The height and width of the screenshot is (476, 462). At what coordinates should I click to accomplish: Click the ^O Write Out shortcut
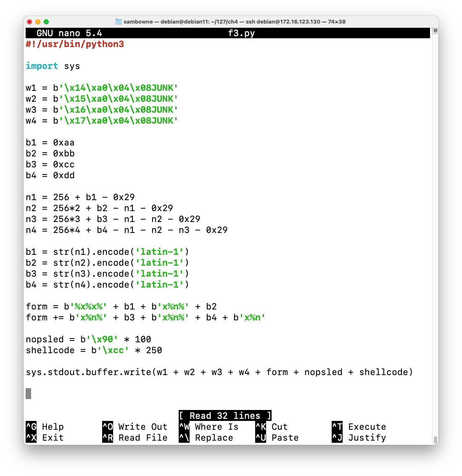pos(135,426)
